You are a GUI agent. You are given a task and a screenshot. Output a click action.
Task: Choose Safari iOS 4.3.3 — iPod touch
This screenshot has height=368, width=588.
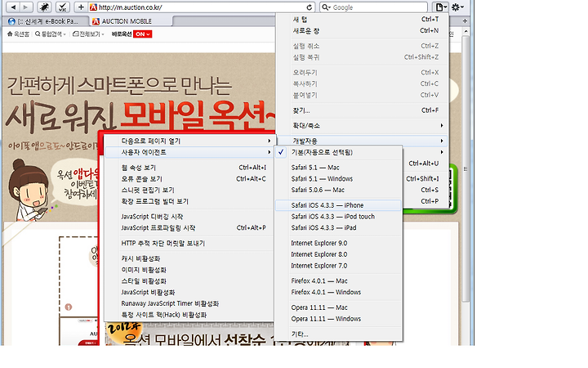[x=339, y=217]
